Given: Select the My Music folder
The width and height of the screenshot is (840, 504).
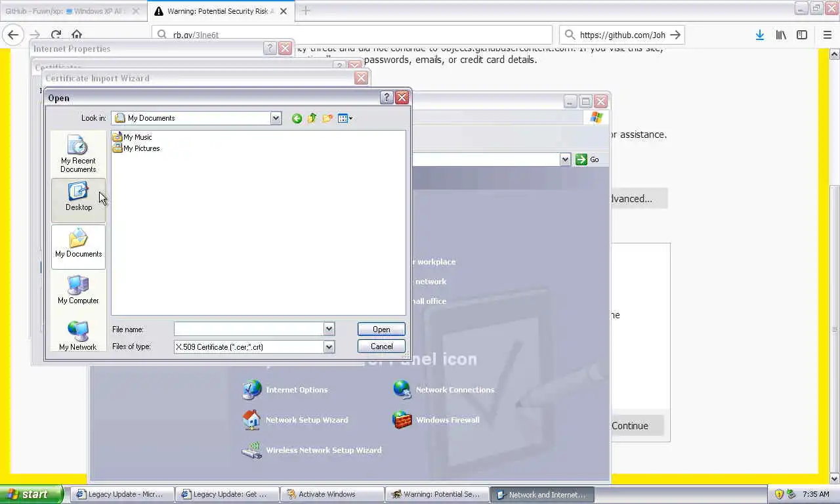Looking at the screenshot, I should tap(132, 137).
